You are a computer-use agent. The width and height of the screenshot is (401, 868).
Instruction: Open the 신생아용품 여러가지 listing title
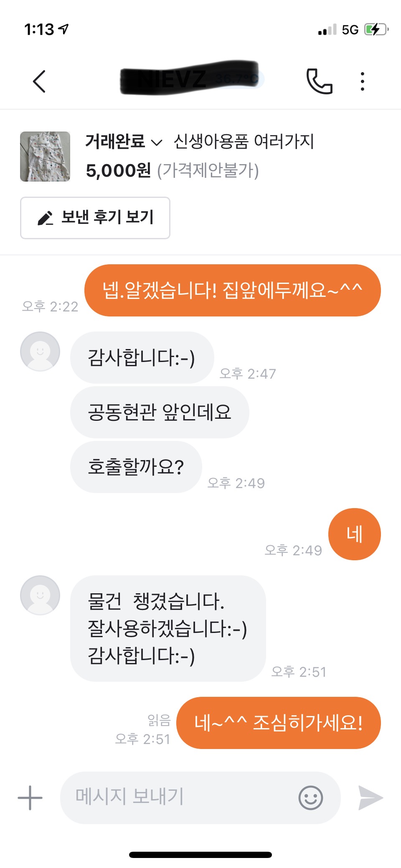point(244,142)
